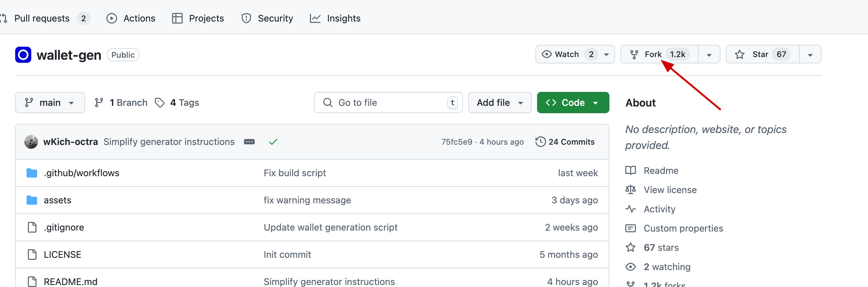This screenshot has height=287, width=868.
Task: Open the 67 stars link
Action: click(x=661, y=248)
